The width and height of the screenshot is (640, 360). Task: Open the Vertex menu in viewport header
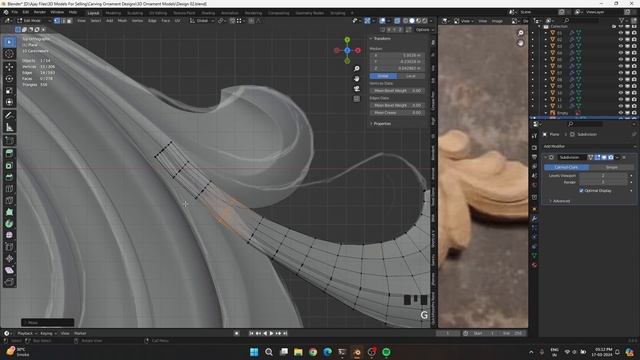137,20
